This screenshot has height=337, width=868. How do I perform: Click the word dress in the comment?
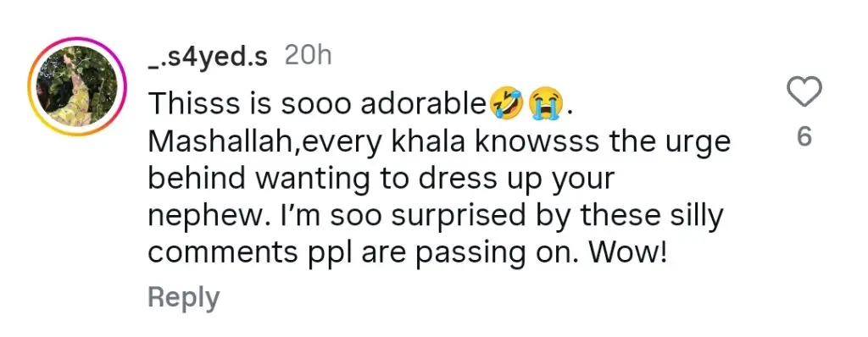click(x=464, y=180)
